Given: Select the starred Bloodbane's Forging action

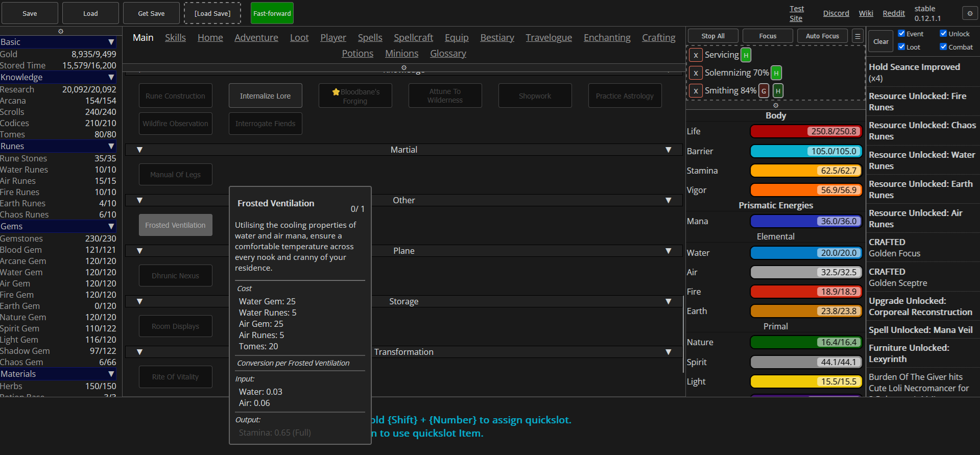Looking at the screenshot, I should (355, 96).
